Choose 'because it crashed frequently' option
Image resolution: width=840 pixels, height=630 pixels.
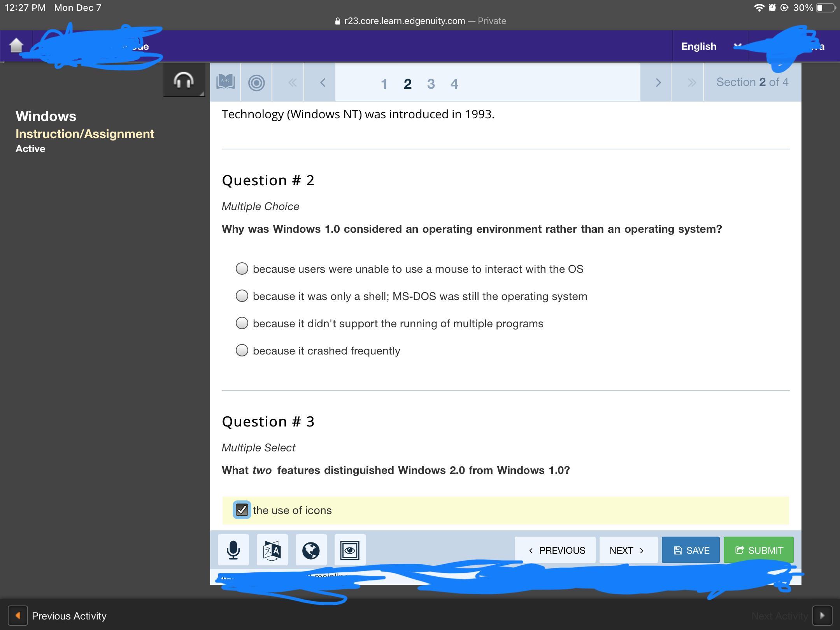pyautogui.click(x=242, y=351)
